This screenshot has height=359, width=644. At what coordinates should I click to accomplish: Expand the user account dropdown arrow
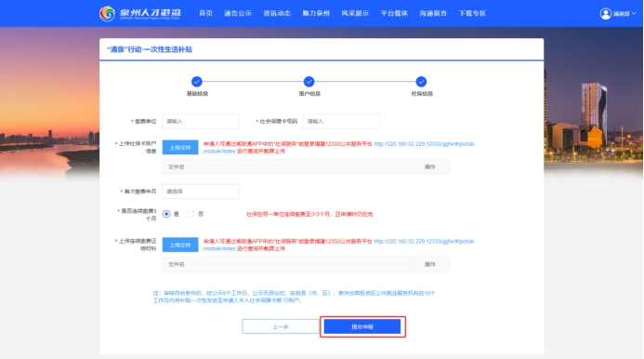(634, 14)
